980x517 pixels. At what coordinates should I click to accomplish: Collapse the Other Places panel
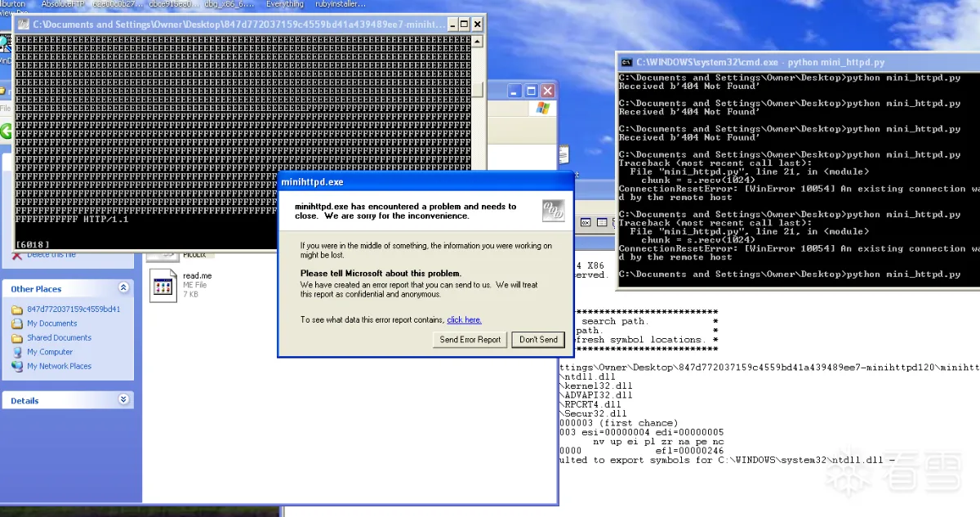click(x=123, y=288)
